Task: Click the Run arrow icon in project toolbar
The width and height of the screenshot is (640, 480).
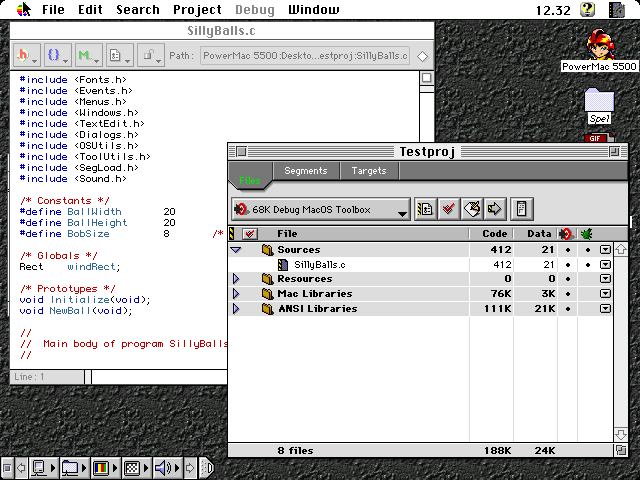Action: (x=494, y=209)
